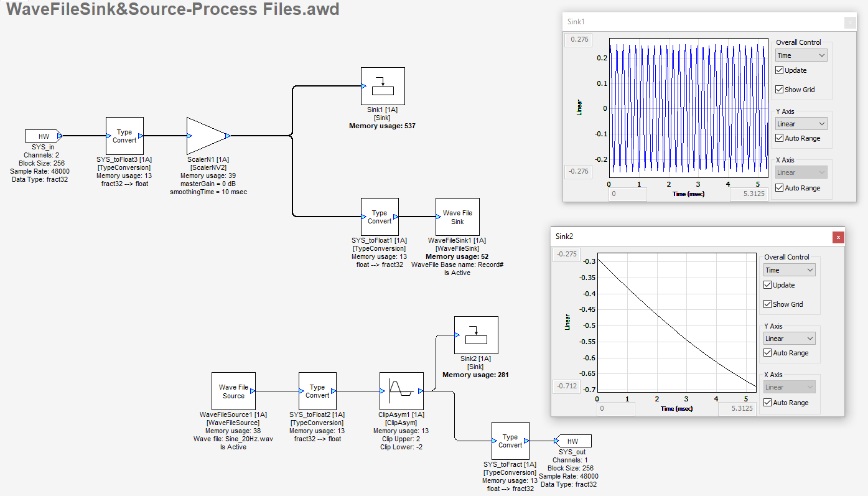
Task: Click Sink2 X axis maximum field 5.3125
Action: (x=738, y=409)
